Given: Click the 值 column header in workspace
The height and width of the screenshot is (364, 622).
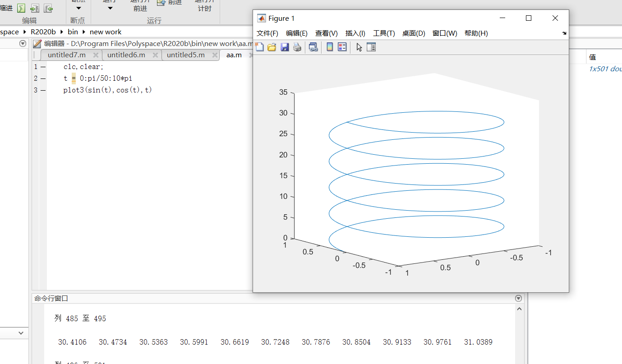Looking at the screenshot, I should [x=593, y=57].
